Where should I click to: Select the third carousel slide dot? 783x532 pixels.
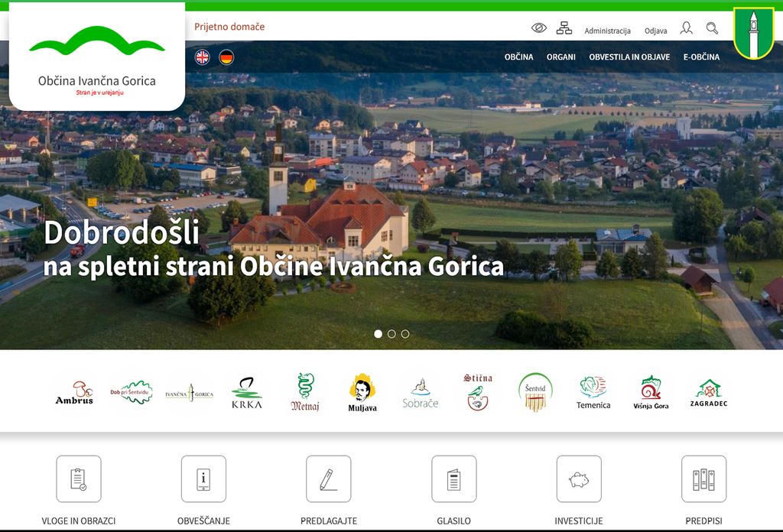click(x=405, y=334)
